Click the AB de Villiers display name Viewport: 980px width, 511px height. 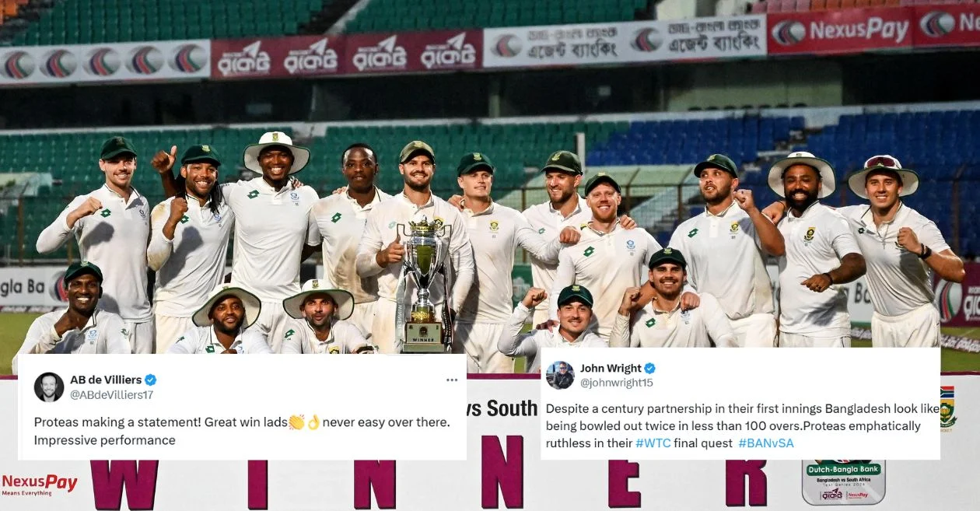(106, 380)
